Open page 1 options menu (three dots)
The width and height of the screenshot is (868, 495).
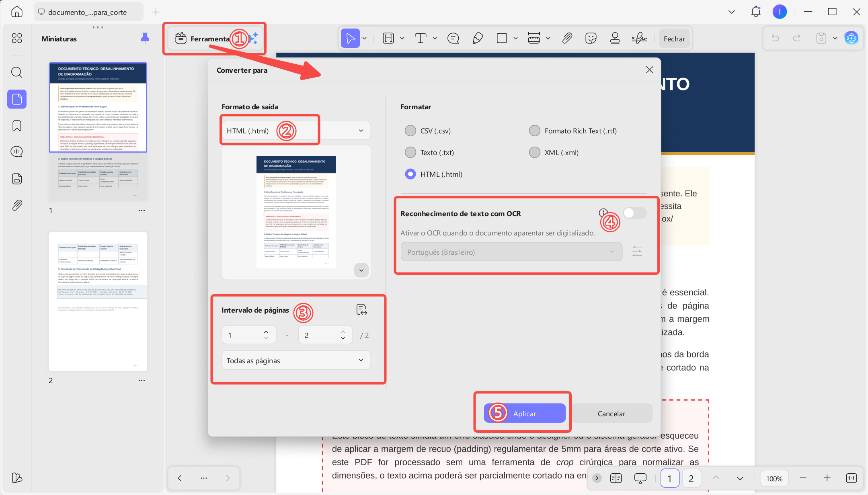(142, 211)
